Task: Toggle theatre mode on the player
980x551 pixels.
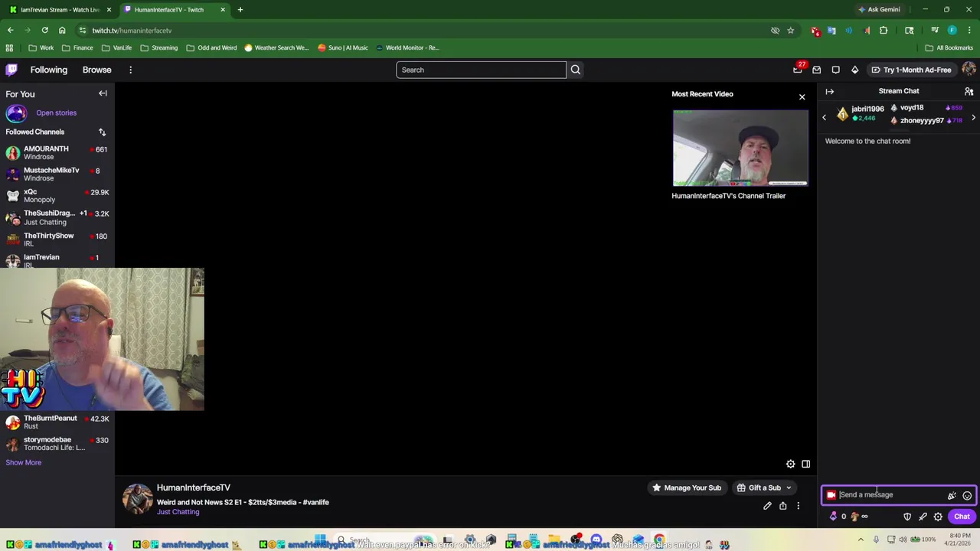Action: 806,464
